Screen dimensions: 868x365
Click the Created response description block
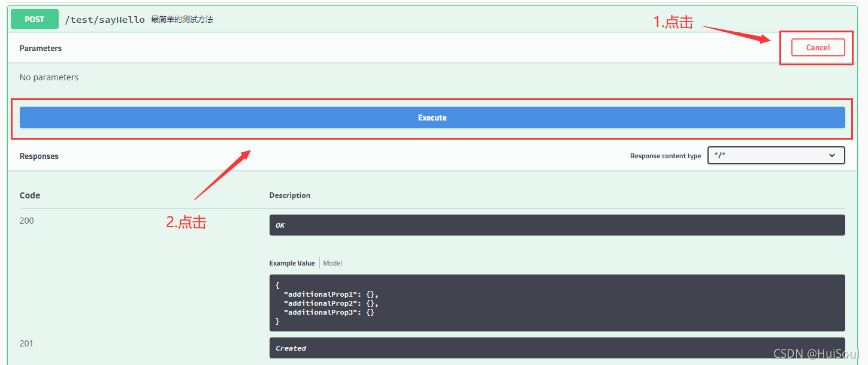(x=557, y=348)
